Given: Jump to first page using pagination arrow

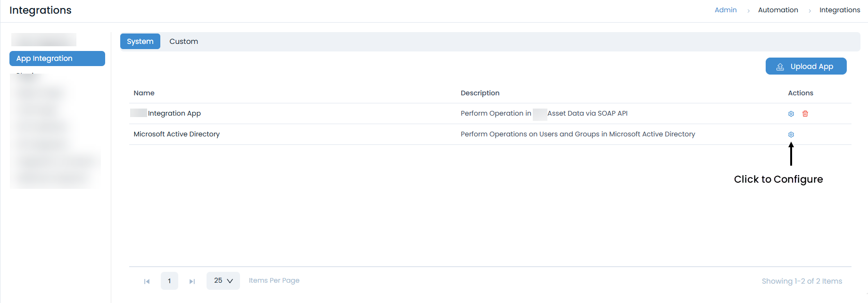Looking at the screenshot, I should pos(147,281).
